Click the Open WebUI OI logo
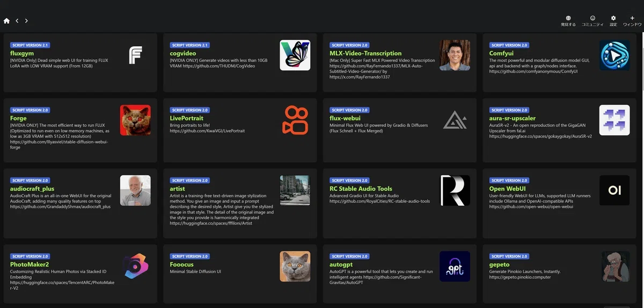The image size is (644, 308). click(614, 190)
